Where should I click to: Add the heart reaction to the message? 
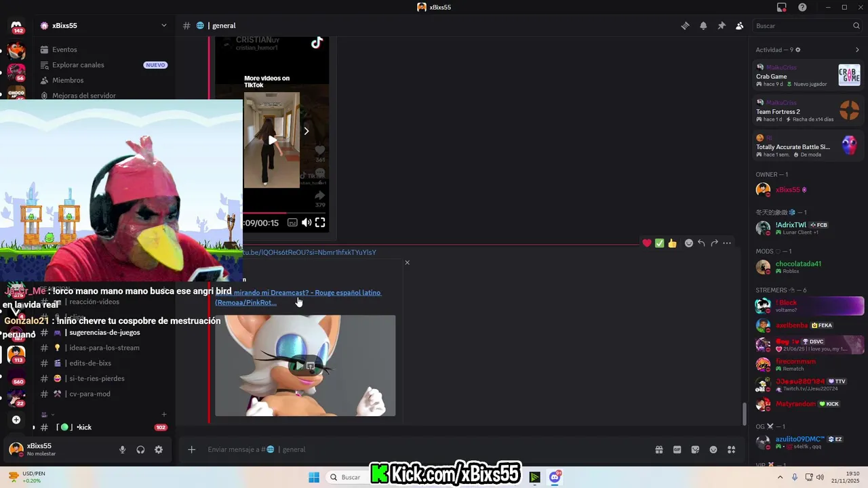click(647, 243)
